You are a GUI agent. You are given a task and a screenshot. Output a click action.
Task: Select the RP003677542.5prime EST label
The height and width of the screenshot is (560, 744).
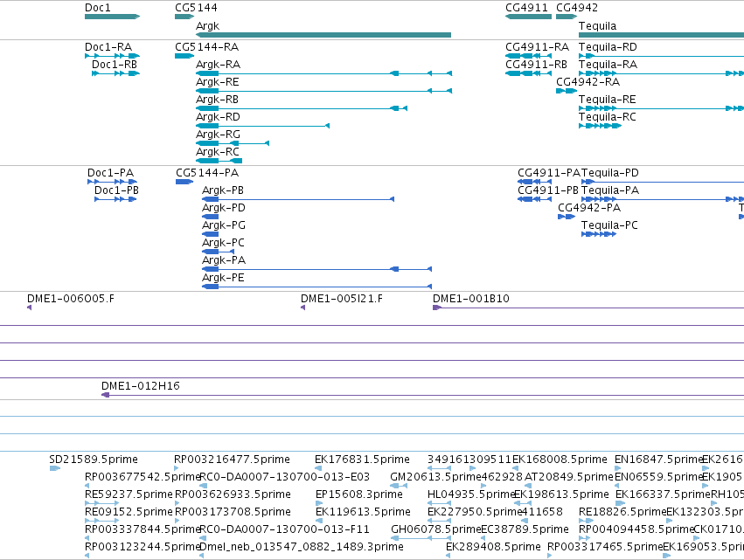[143, 477]
